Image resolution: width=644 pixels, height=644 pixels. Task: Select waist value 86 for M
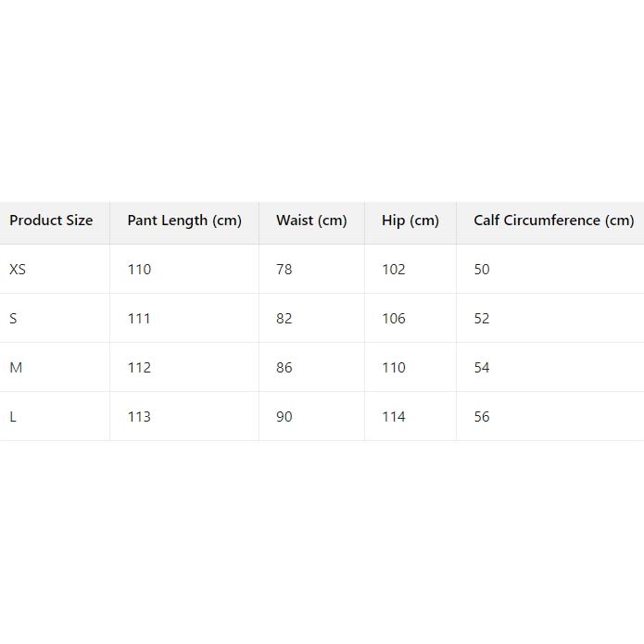(284, 368)
